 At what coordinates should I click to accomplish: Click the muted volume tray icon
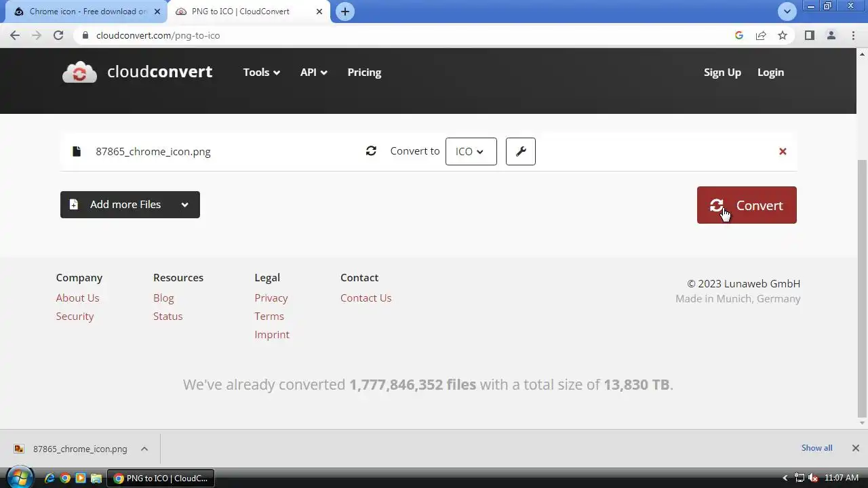[813, 478]
